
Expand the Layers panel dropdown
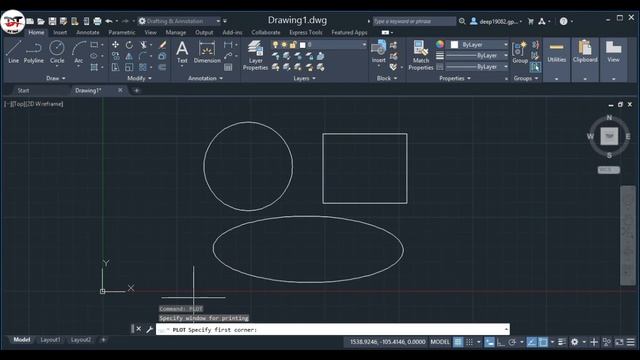click(304, 78)
